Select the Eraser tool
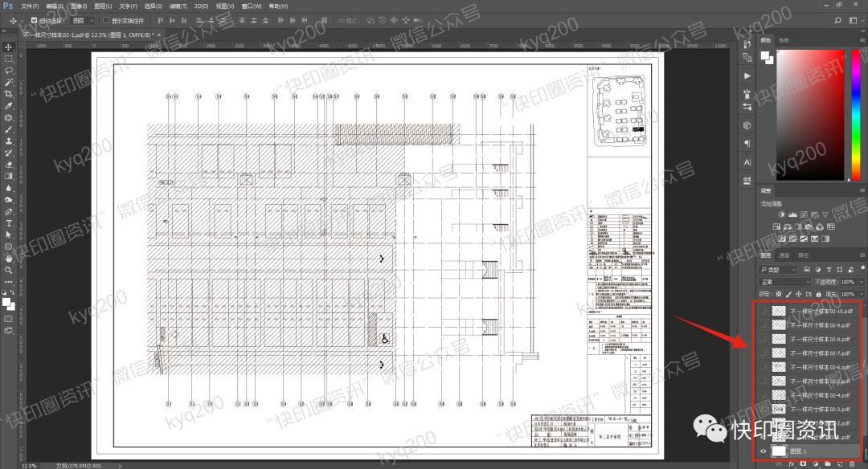 point(8,165)
